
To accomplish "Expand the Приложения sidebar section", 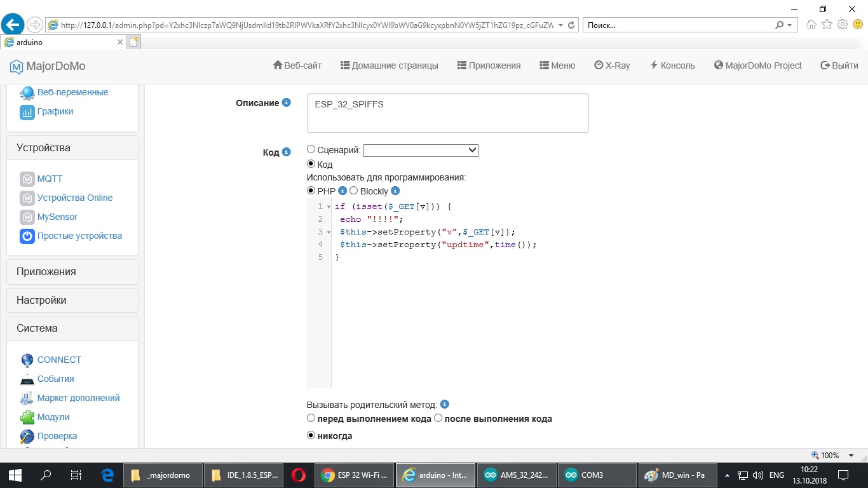I will coord(72,272).
